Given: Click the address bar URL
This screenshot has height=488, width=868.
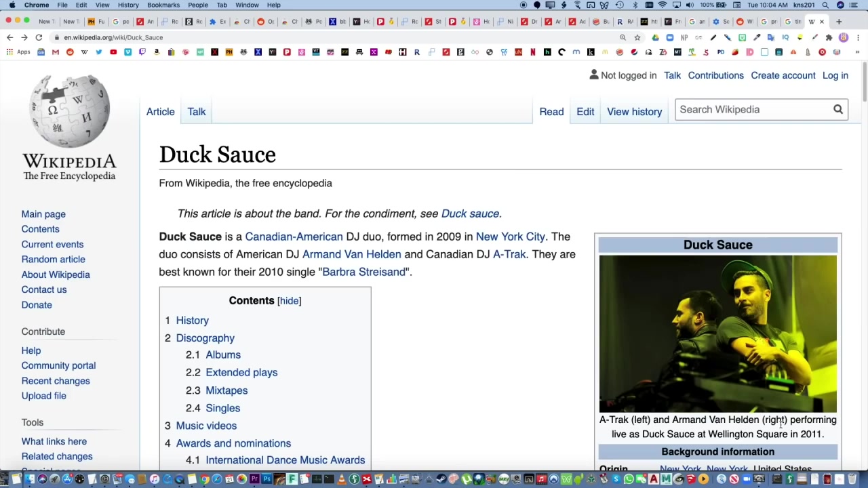Looking at the screenshot, I should click(113, 37).
